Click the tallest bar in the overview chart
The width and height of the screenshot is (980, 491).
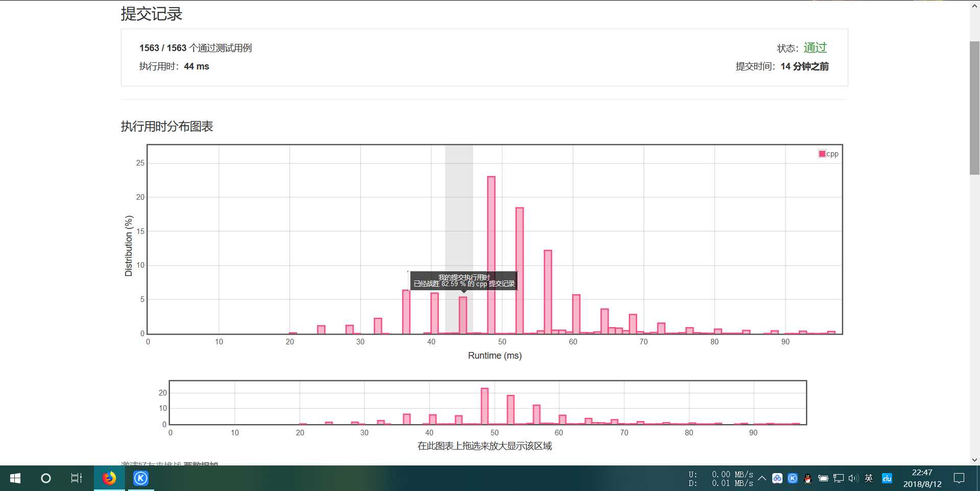(484, 406)
